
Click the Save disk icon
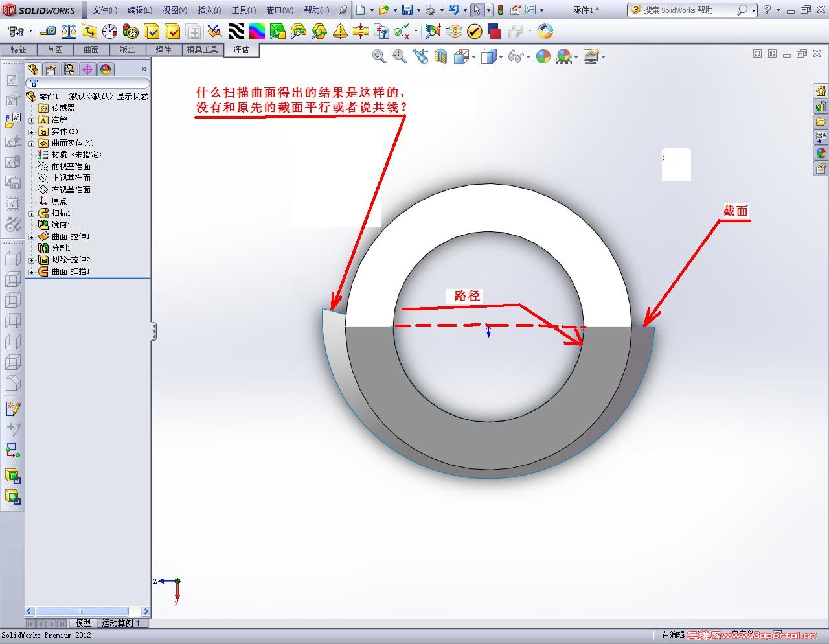coord(407,10)
